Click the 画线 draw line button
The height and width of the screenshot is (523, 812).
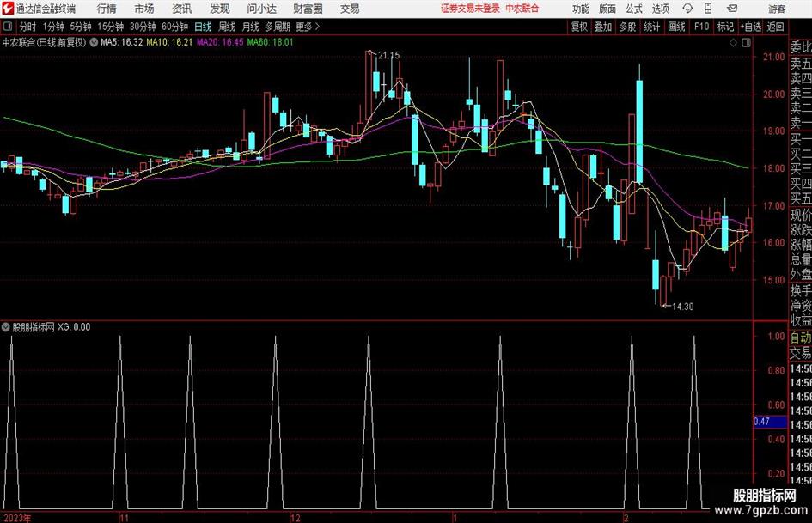(676, 27)
